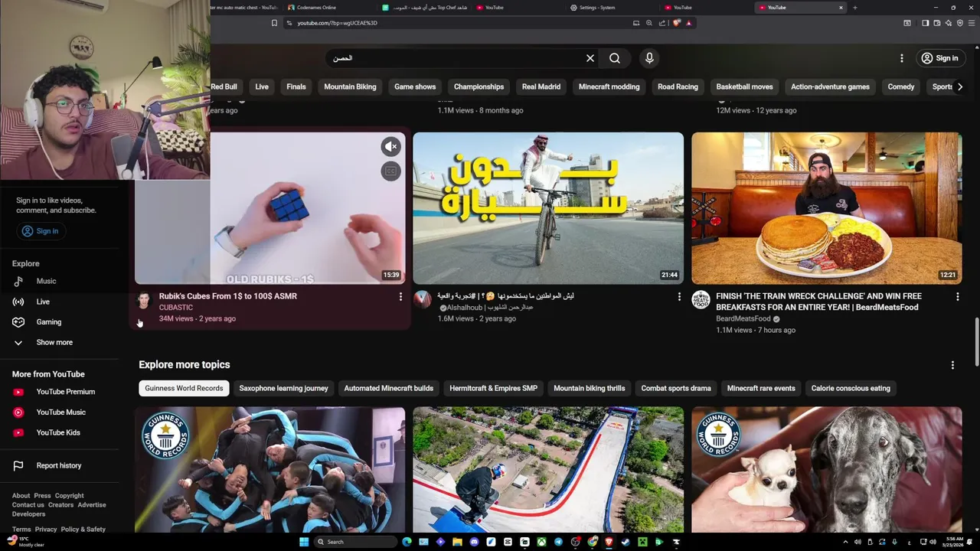The image size is (980, 551).
Task: Open the CUBASTIC channel avatar
Action: [x=144, y=299]
